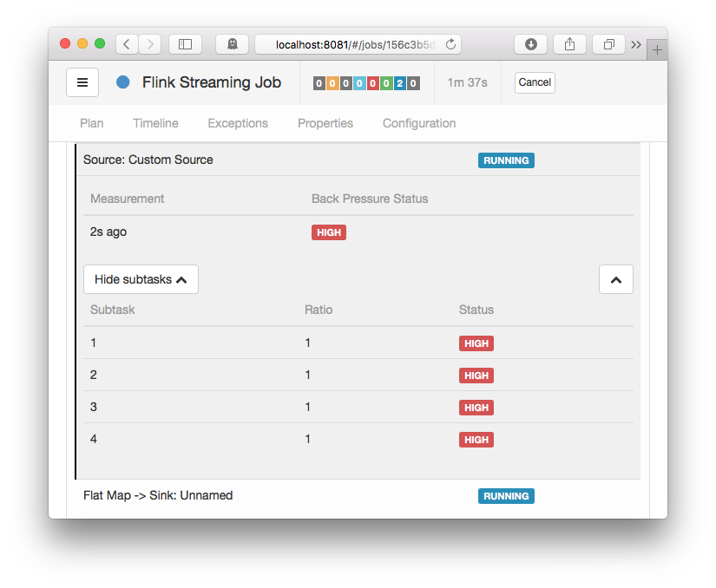Click RUNNING badge of Flat Map sink
The image size is (716, 588).
(506, 496)
